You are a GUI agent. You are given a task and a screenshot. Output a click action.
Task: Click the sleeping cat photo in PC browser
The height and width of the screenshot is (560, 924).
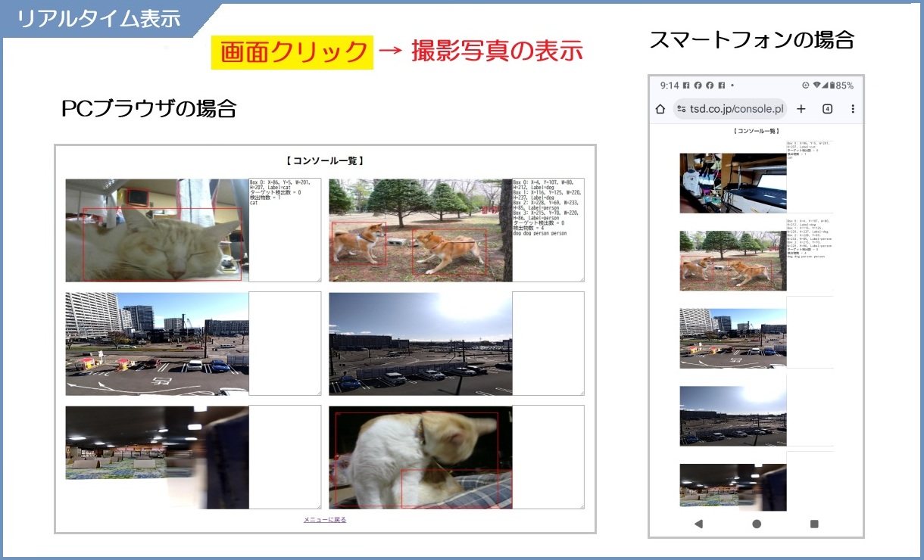click(x=157, y=230)
